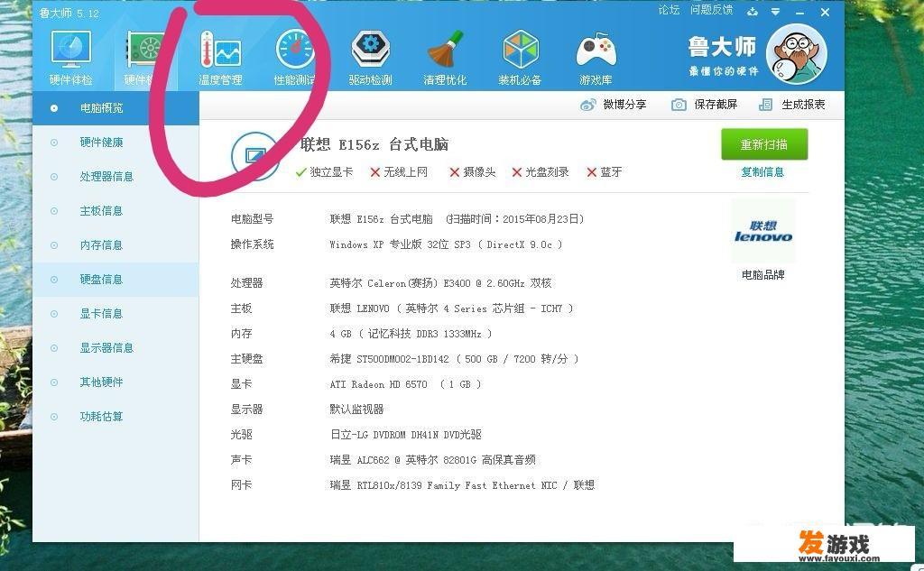Close the 鲁大师 window
The height and width of the screenshot is (571, 924).
[x=825, y=13]
